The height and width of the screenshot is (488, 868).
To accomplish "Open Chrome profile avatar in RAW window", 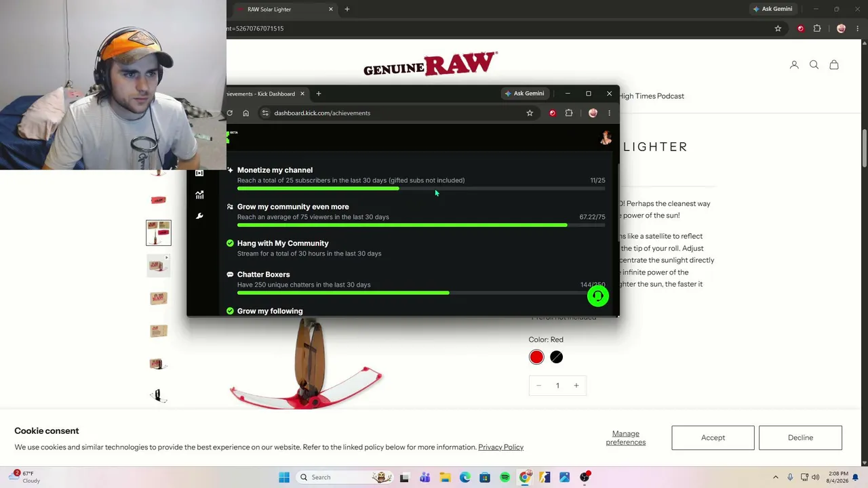I will pos(842,28).
